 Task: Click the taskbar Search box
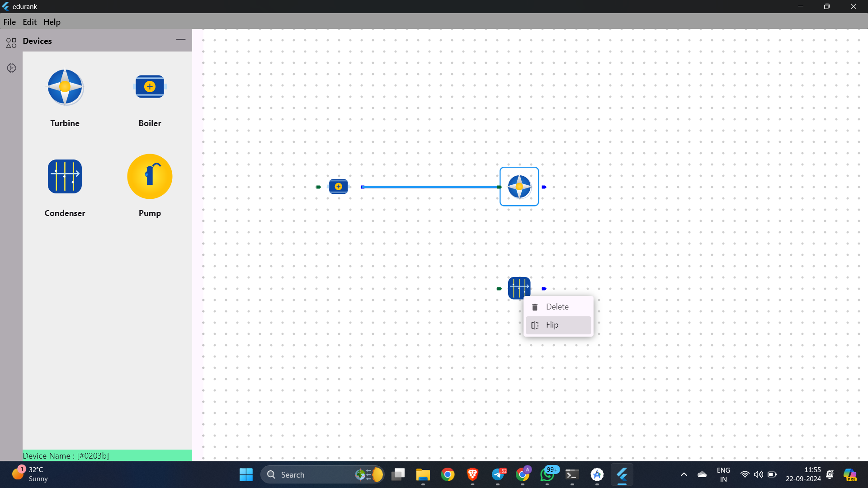tap(322, 475)
